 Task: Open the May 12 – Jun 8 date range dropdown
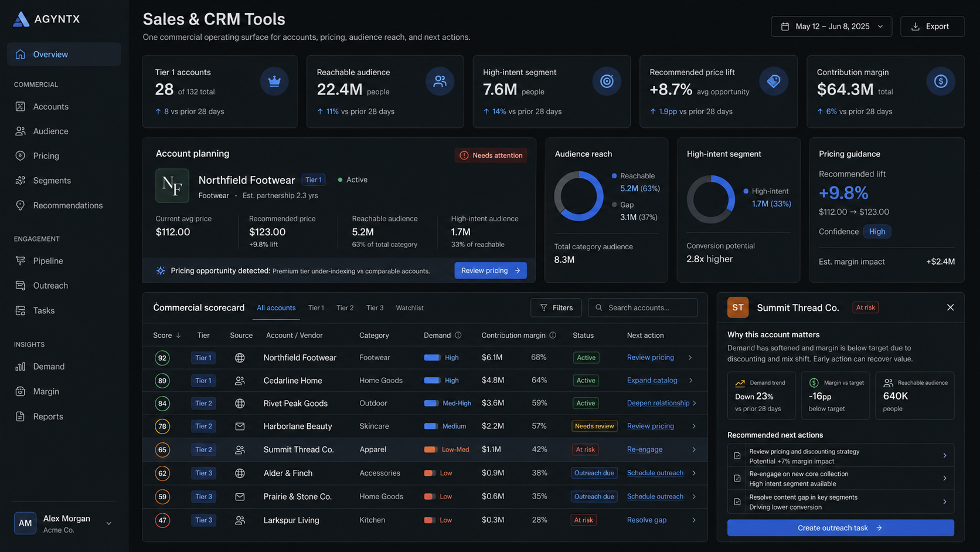pos(831,26)
